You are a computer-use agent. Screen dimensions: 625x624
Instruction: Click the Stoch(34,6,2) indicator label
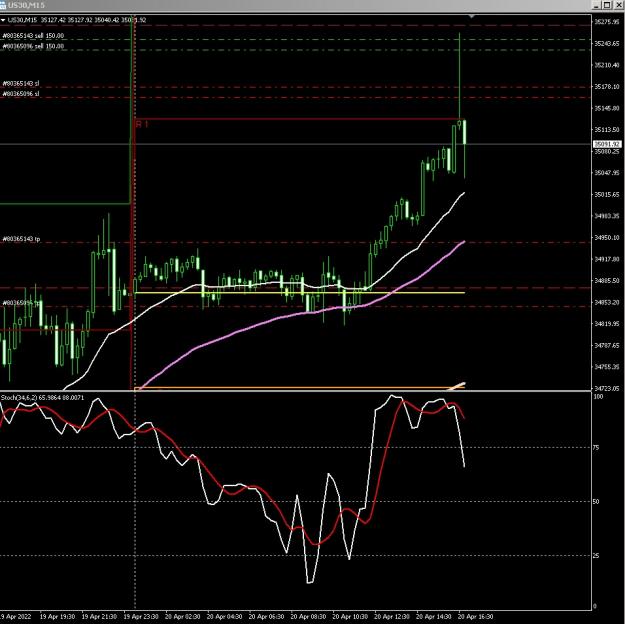pos(42,398)
